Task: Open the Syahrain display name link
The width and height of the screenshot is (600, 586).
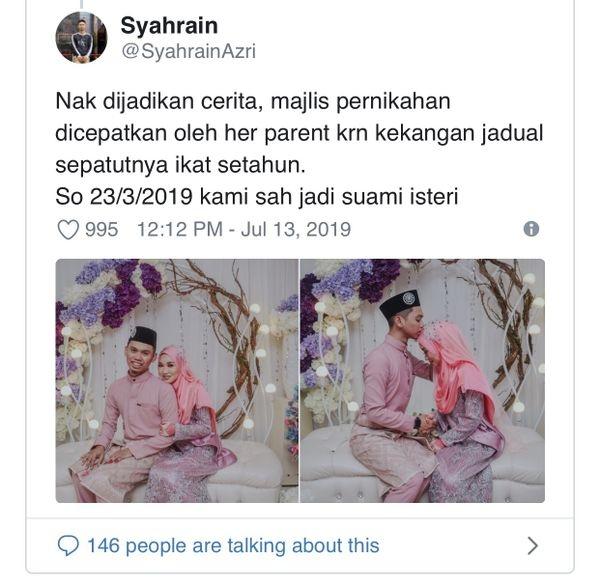Action: pyautogui.click(x=169, y=26)
